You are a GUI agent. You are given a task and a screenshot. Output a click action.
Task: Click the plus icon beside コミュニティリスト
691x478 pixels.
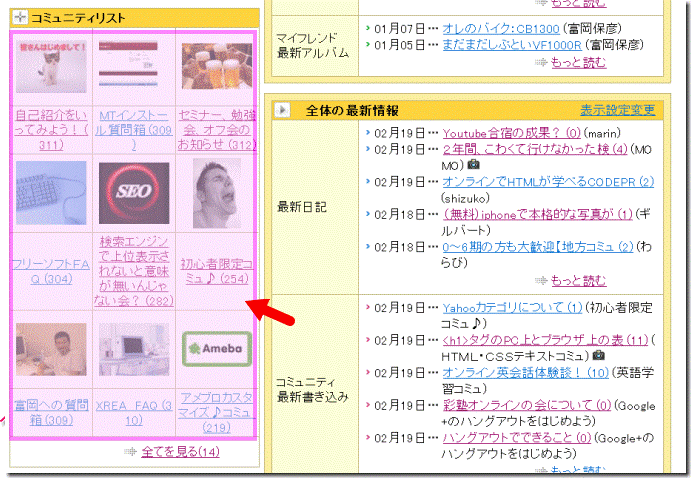pos(19,18)
